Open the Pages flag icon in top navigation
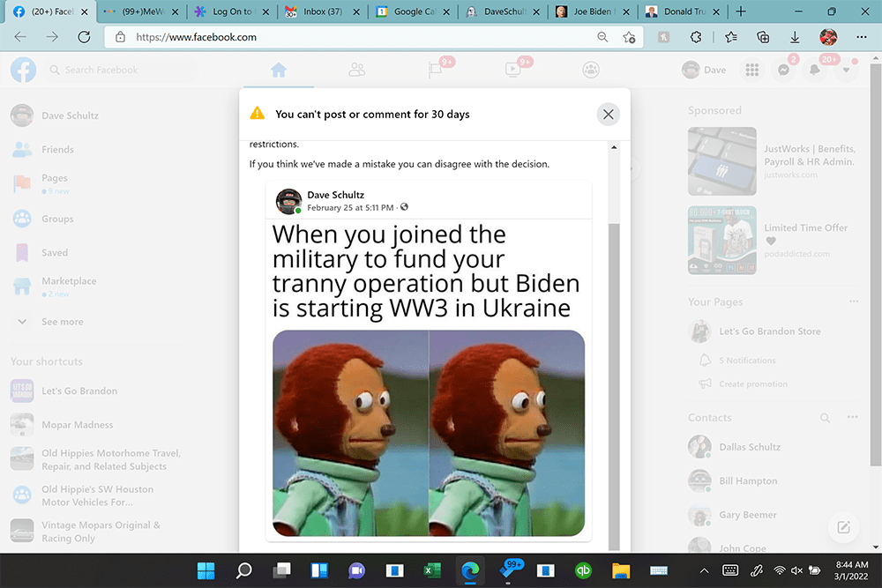The width and height of the screenshot is (882, 588). pyautogui.click(x=436, y=70)
